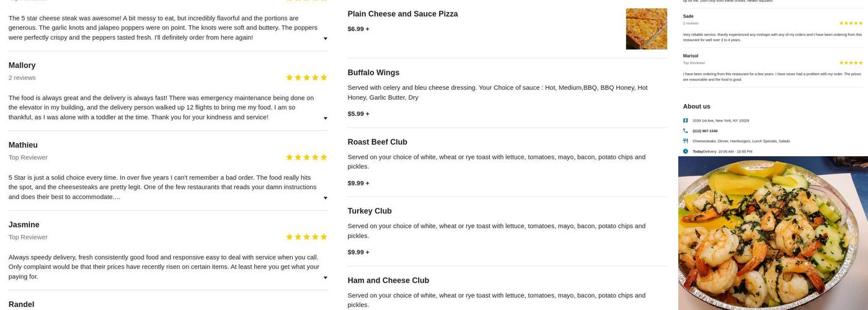Screen dimensions: 868x310
Task: Click the clock icon next to delivery hours
Action: point(686,151)
